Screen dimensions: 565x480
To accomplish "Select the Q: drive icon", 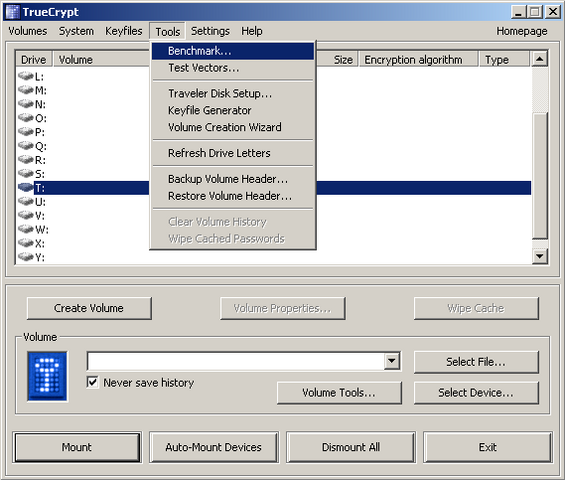I will (x=26, y=146).
